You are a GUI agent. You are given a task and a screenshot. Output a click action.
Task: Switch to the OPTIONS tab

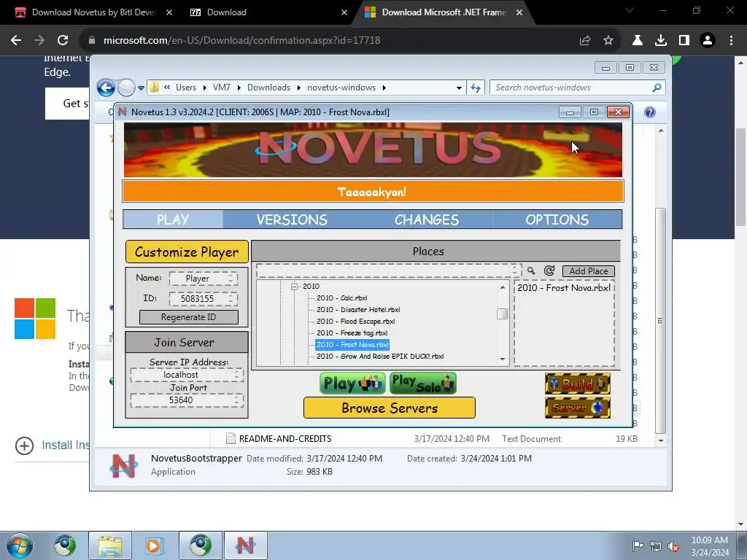(x=557, y=219)
